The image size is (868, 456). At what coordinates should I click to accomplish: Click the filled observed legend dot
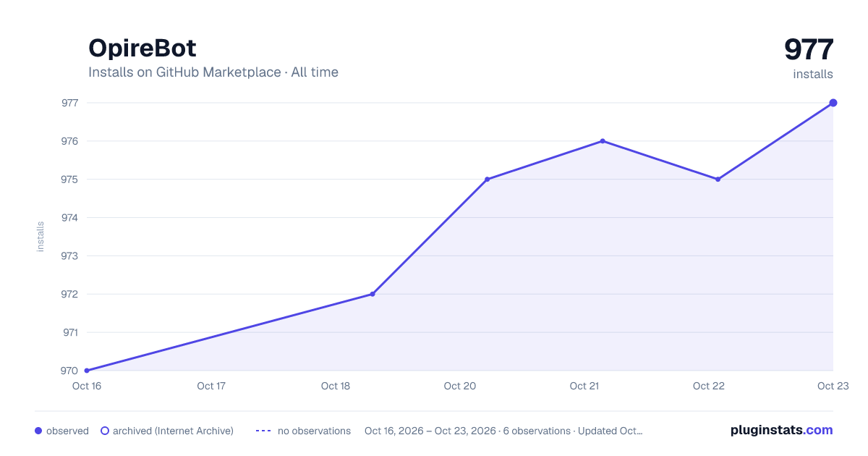[38, 431]
